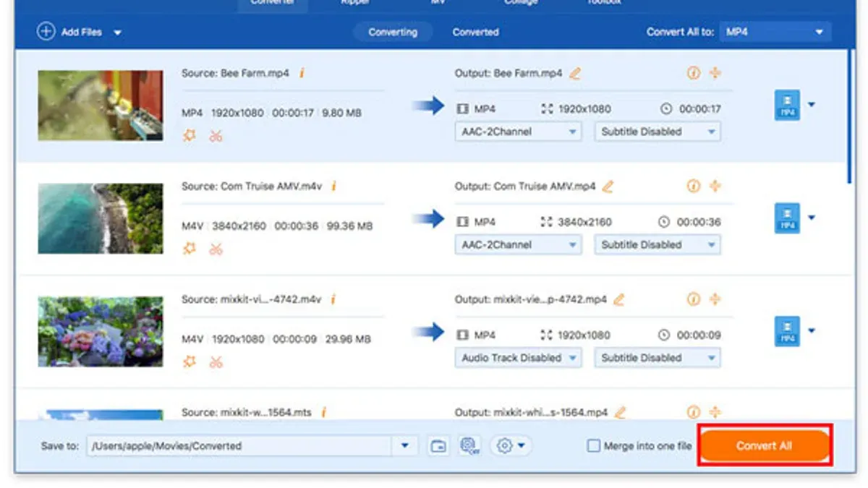Click edit star icon under mixkit-vi...-4742.m4v
The height and width of the screenshot is (488, 868).
point(190,361)
